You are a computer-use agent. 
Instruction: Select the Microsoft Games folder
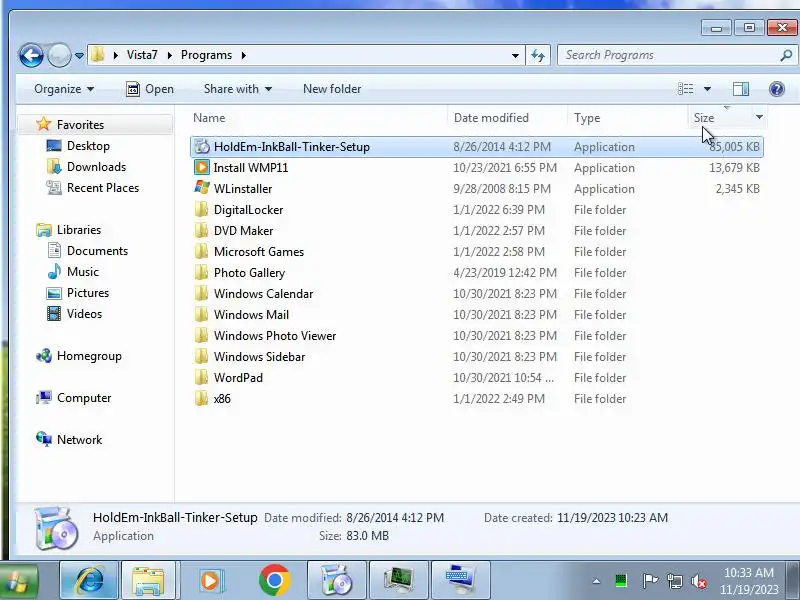point(259,252)
